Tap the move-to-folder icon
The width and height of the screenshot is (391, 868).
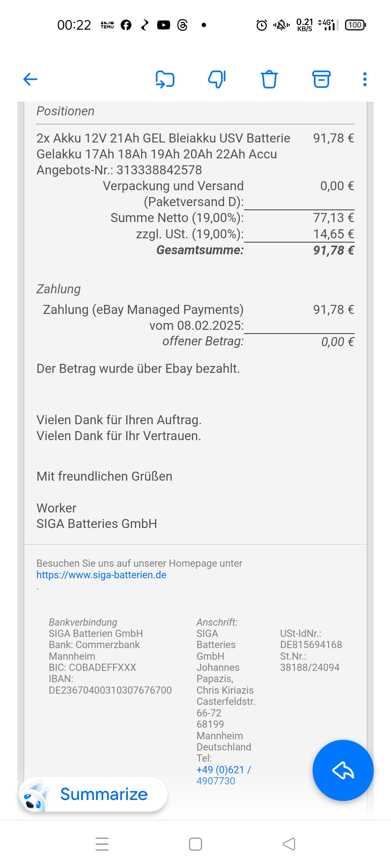(x=165, y=79)
